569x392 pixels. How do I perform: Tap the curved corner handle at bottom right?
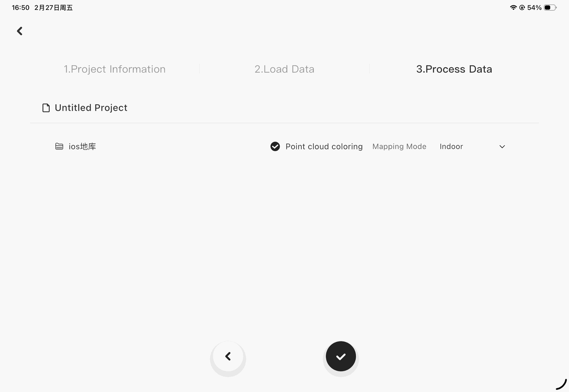(x=561, y=385)
